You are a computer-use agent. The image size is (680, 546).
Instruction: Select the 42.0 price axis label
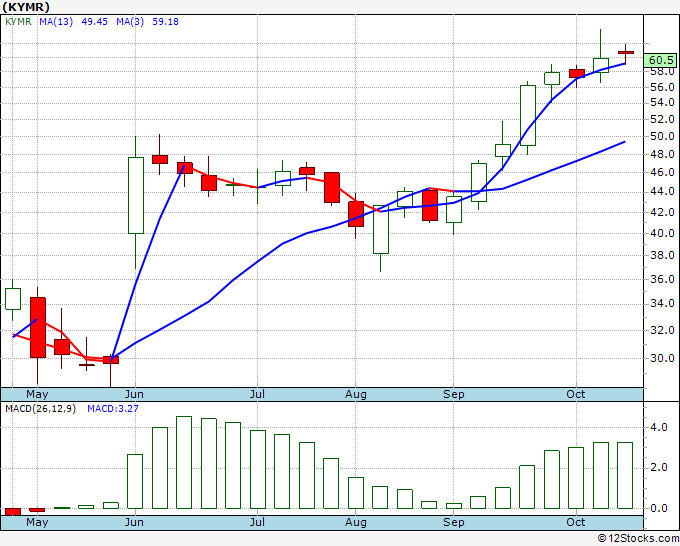point(662,212)
